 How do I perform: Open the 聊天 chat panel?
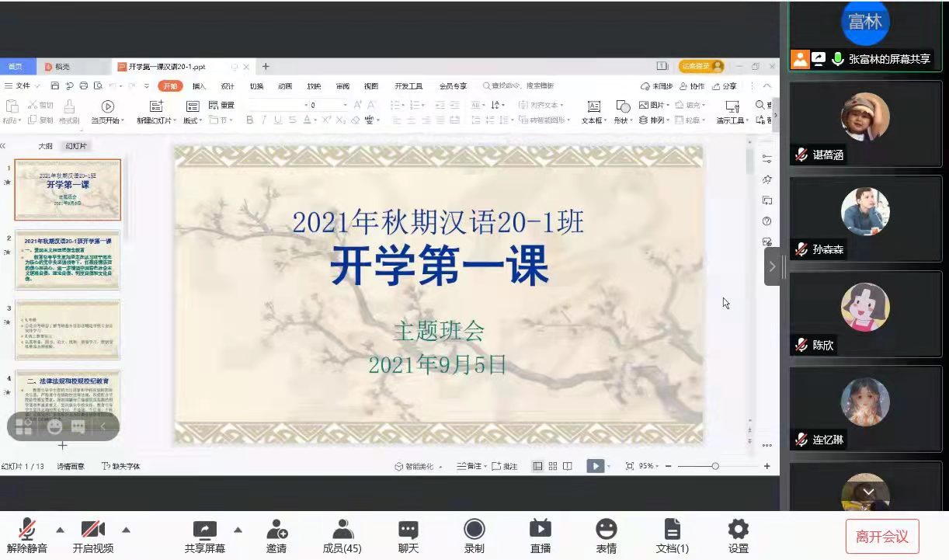(x=408, y=530)
